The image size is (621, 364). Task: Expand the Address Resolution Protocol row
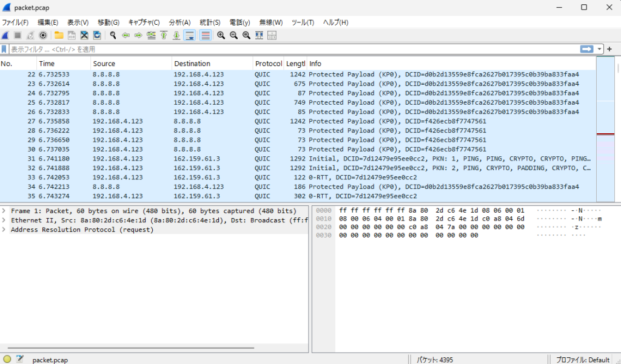pyautogui.click(x=4, y=230)
